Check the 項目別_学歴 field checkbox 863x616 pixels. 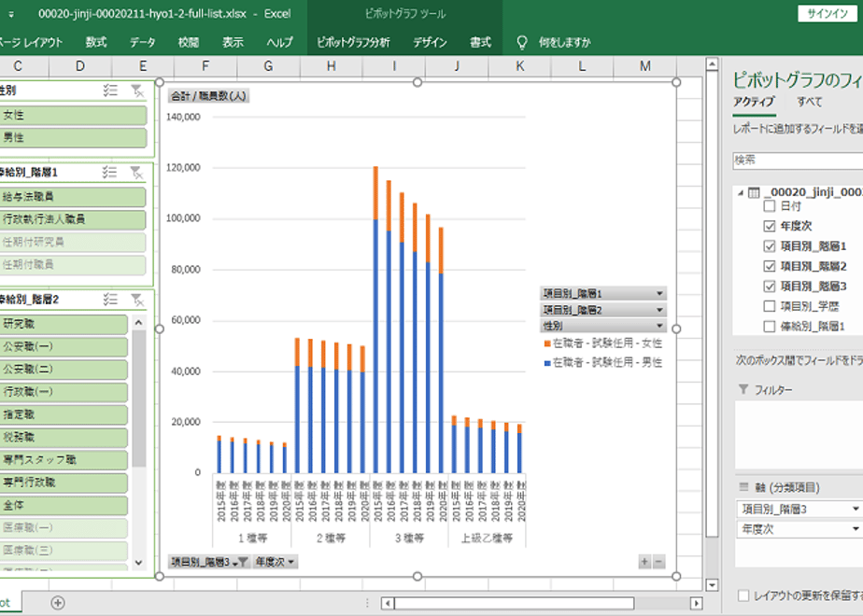pos(770,306)
